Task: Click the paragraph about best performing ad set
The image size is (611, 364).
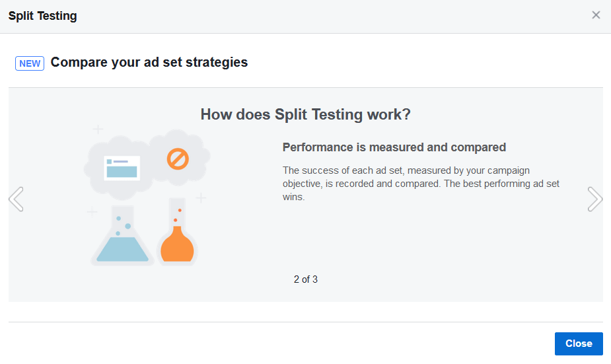Action: click(x=421, y=184)
